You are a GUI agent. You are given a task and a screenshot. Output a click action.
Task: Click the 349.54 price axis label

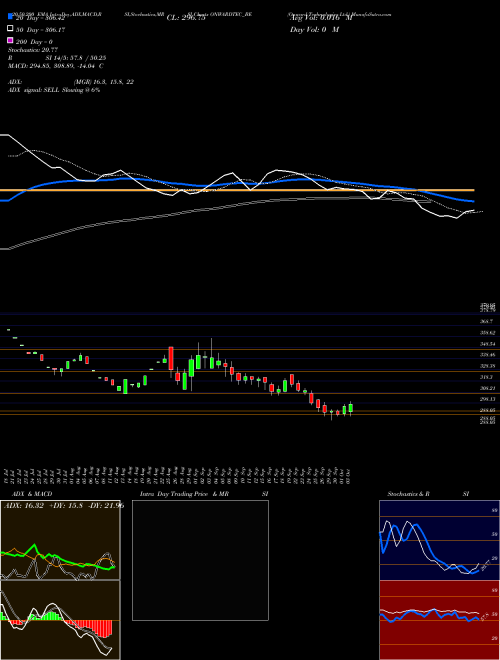click(x=487, y=344)
